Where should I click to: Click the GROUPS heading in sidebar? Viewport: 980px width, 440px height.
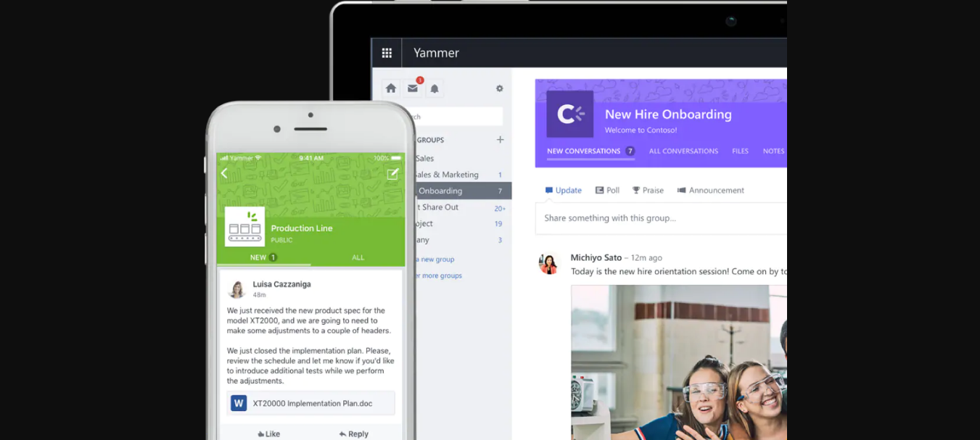point(430,140)
